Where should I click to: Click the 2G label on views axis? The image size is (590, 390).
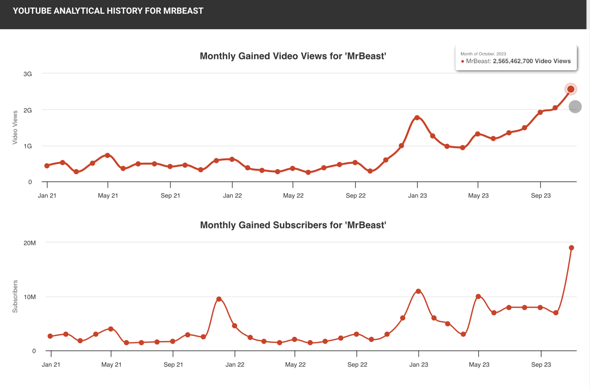pos(27,110)
